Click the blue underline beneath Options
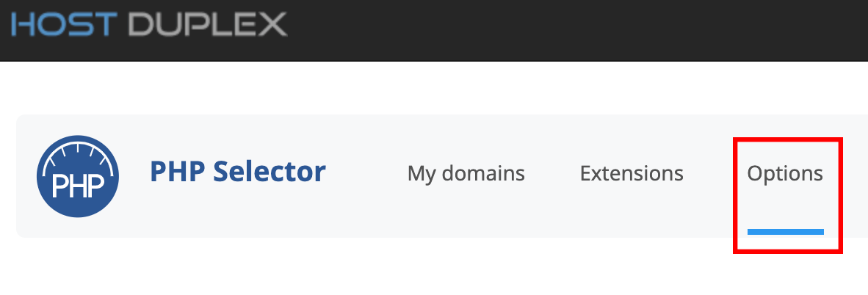The height and width of the screenshot is (295, 868). coord(786,231)
